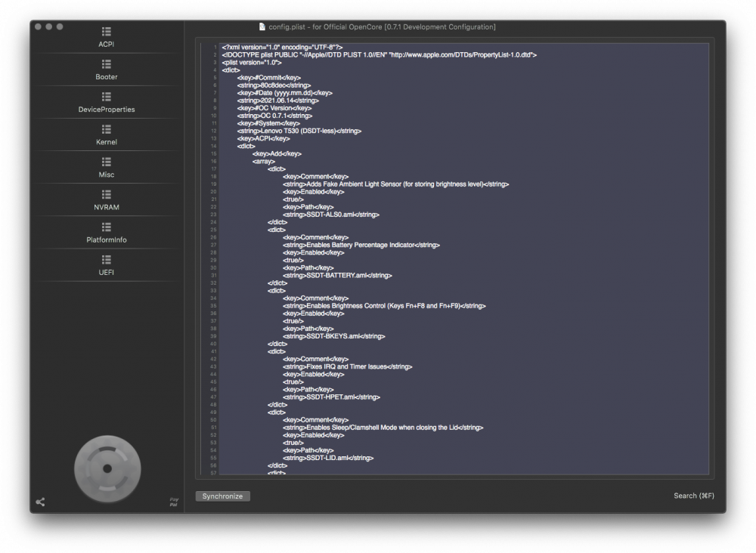Screen dimensions: 756x553
Task: Click the config.plist document icon in title
Action: coord(262,27)
